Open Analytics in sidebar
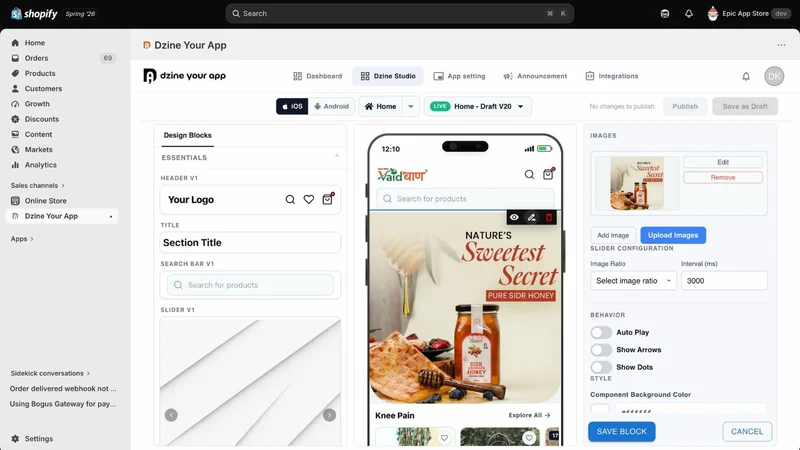The image size is (800, 450). [40, 165]
